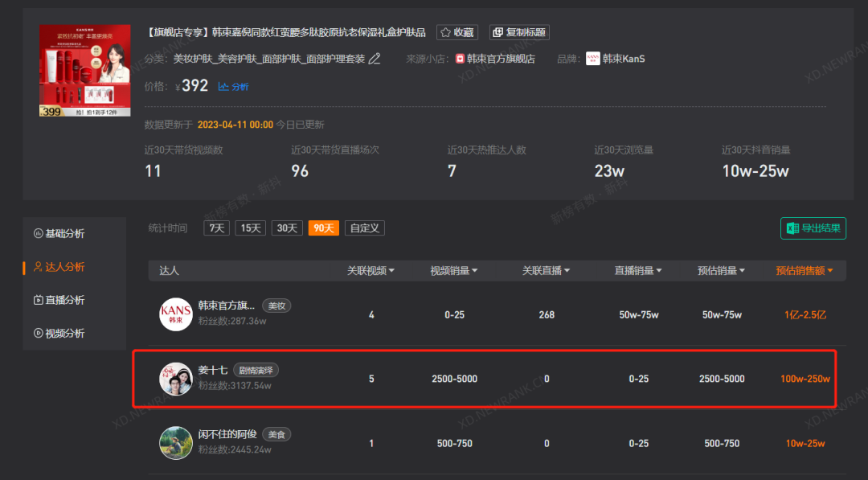This screenshot has height=480, width=868.
Task: Click the 收藏 button
Action: tap(457, 32)
